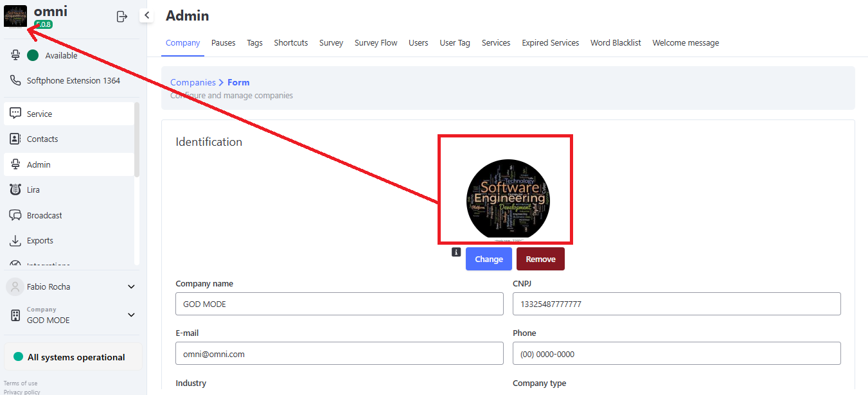Switch to the Users tab
The height and width of the screenshot is (395, 868).
point(418,43)
